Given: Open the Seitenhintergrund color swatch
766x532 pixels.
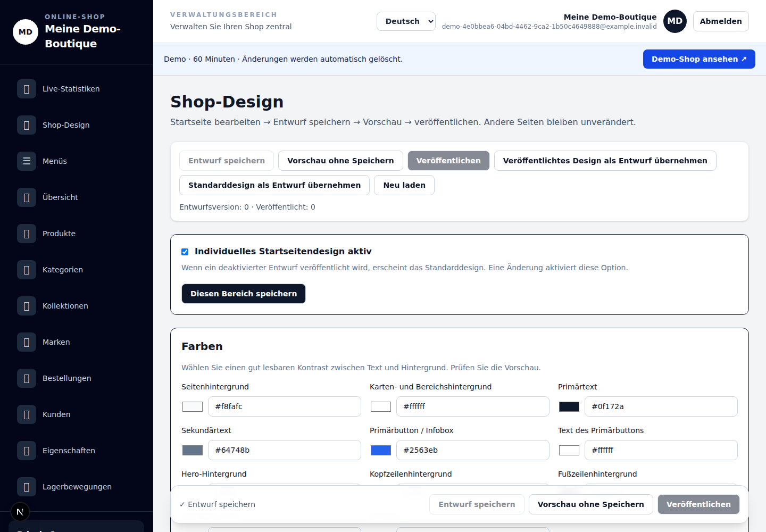Looking at the screenshot, I should (x=193, y=406).
